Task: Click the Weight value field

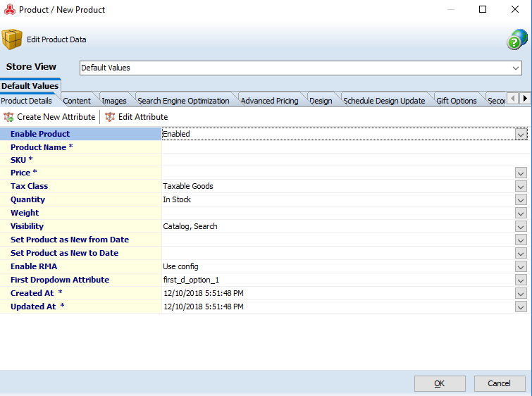Action: pos(338,213)
